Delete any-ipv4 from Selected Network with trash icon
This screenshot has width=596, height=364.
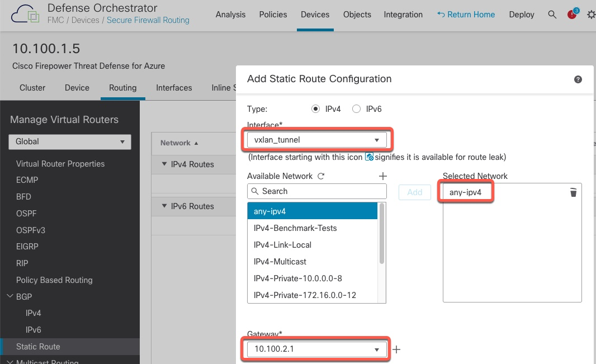tap(573, 192)
